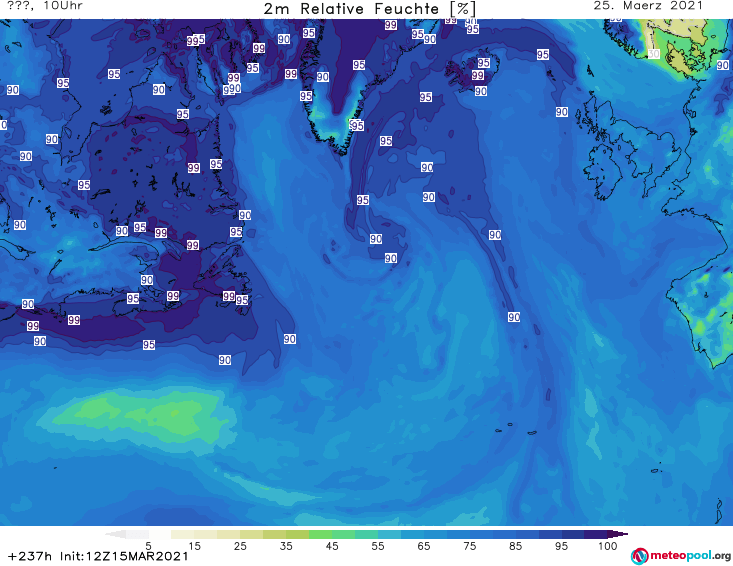Image resolution: width=733 pixels, height=566 pixels.
Task: Click the '75' legend scale value
Action: point(469,546)
